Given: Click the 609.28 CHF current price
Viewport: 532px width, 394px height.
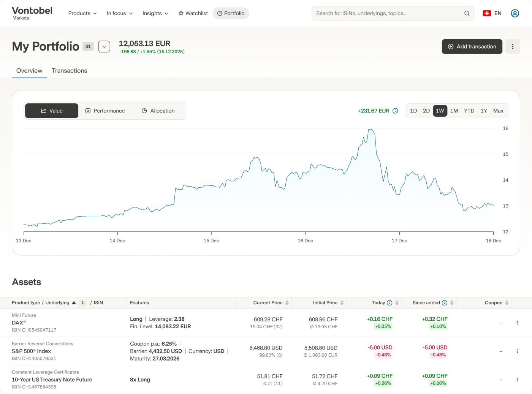Looking at the screenshot, I should 268,320.
